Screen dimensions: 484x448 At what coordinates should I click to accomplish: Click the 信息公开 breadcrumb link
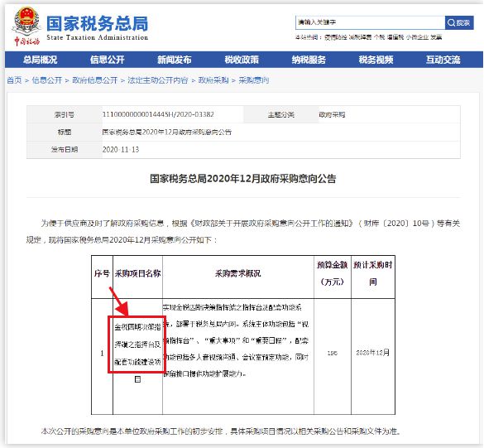(47, 80)
